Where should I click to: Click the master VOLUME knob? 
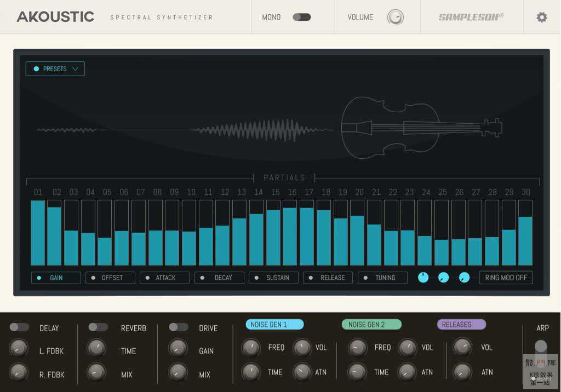[x=396, y=17]
